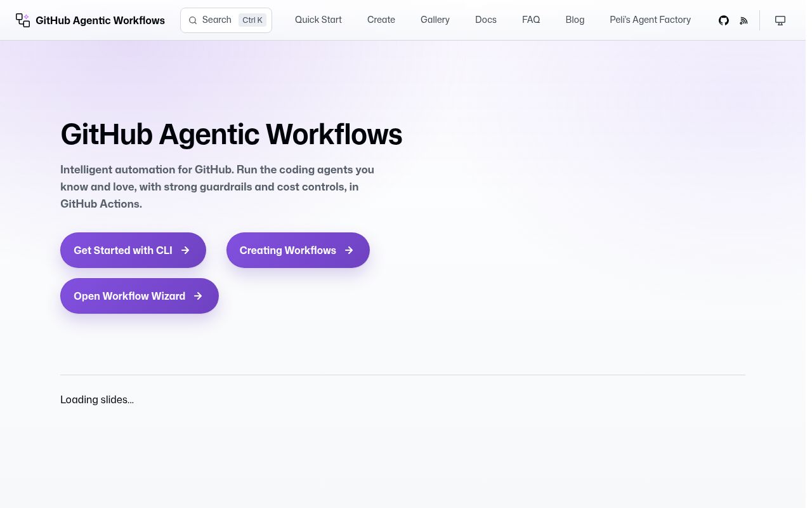Viewport: 812px width, 508px height.
Task: Visit the Blog
Action: click(575, 20)
